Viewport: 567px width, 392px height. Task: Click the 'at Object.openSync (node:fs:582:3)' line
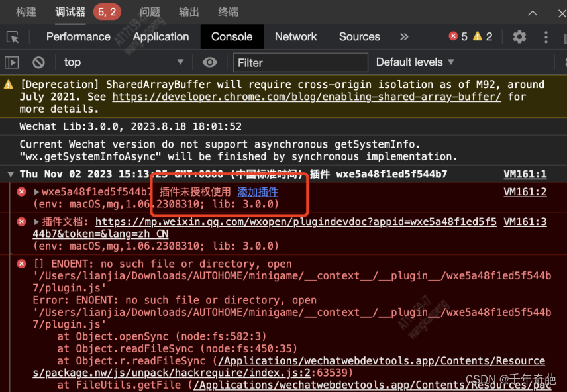click(162, 336)
